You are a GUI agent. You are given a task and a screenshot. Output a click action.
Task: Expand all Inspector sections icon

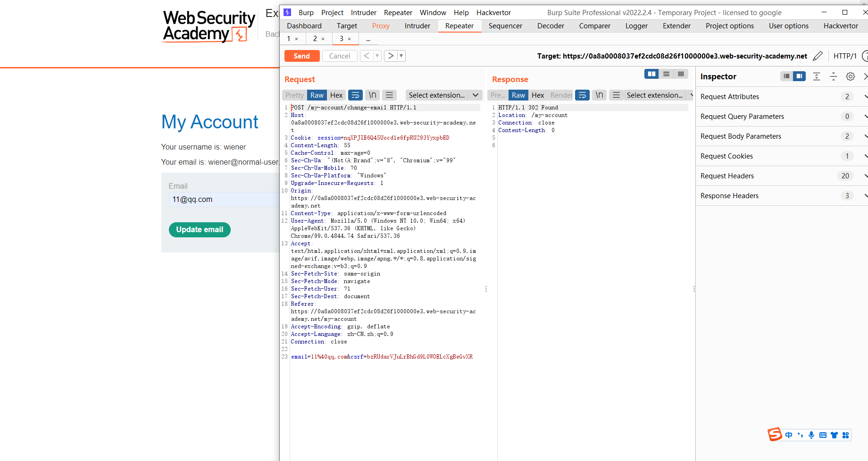tap(817, 76)
